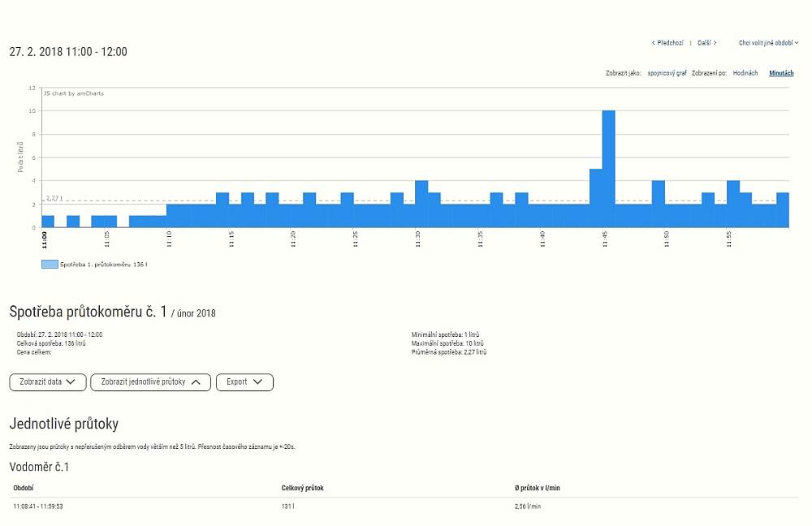Go to next period with Další
The height and width of the screenshot is (526, 812).
pos(706,42)
